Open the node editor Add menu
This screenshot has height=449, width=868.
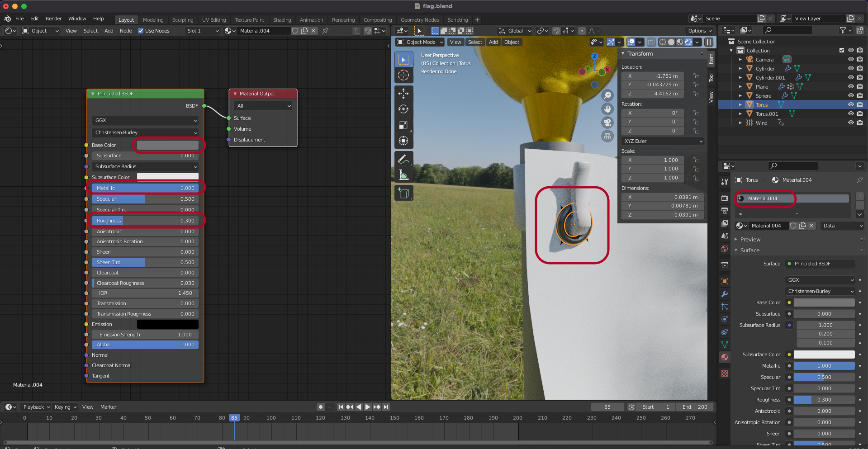(109, 31)
